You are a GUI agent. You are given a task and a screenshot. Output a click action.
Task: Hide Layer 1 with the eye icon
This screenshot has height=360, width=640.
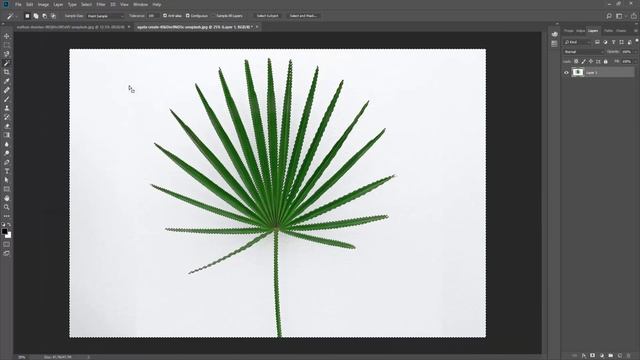pos(566,73)
